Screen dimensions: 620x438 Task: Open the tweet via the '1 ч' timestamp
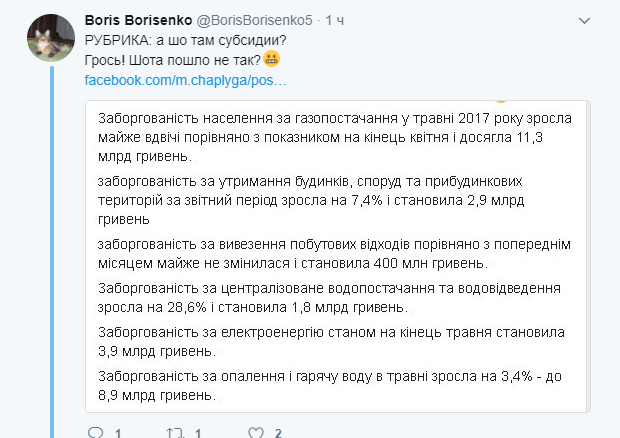click(335, 20)
